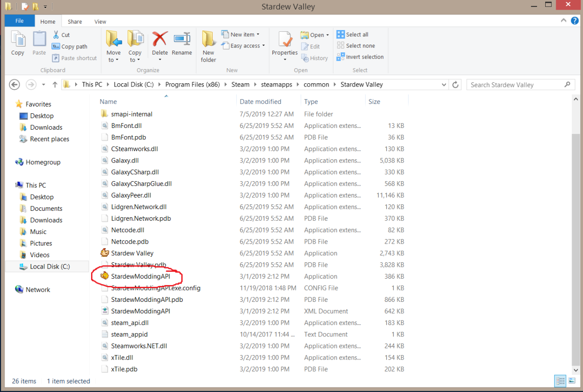Switch to the Home ribbon tab
Image resolution: width=583 pixels, height=392 pixels.
pos(48,21)
